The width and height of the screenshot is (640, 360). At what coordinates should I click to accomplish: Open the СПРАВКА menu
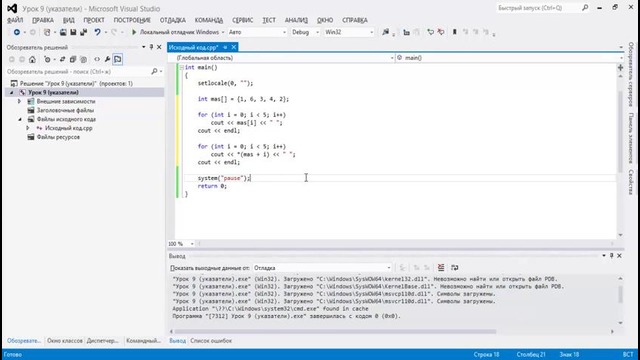[x=355, y=20]
